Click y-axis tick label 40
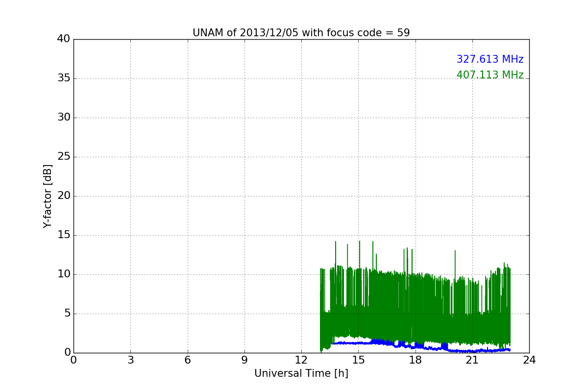 tap(64, 39)
